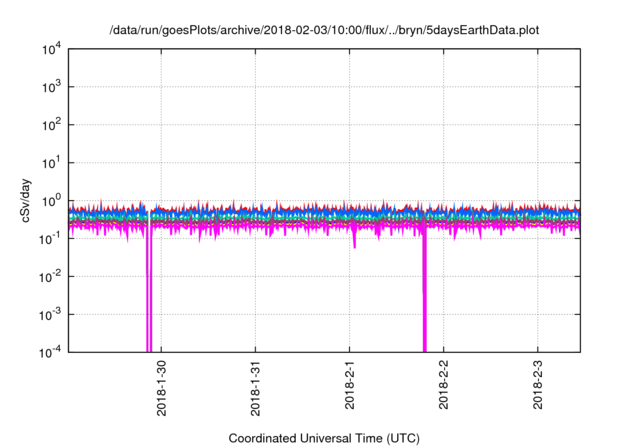The height and width of the screenshot is (448, 640).
Task: Click the 10^3 y-axis tick label
Action: coord(51,87)
